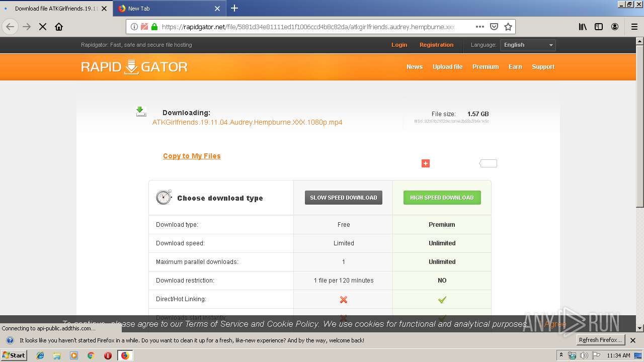Switch to the New Tab tab

tap(170, 9)
